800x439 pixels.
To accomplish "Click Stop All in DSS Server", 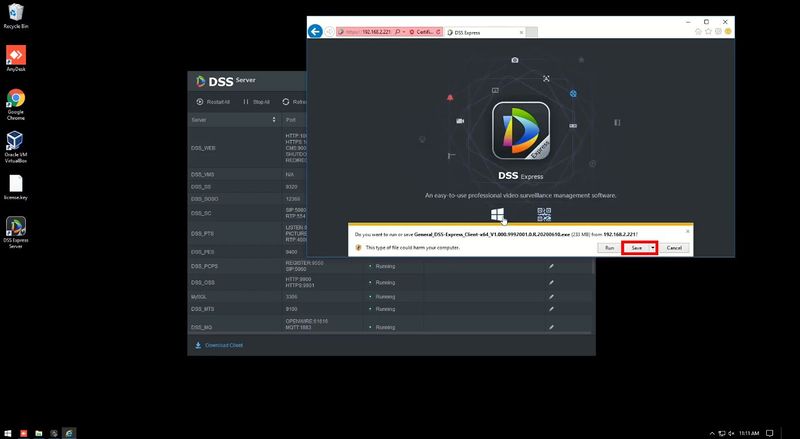I will coord(257,102).
